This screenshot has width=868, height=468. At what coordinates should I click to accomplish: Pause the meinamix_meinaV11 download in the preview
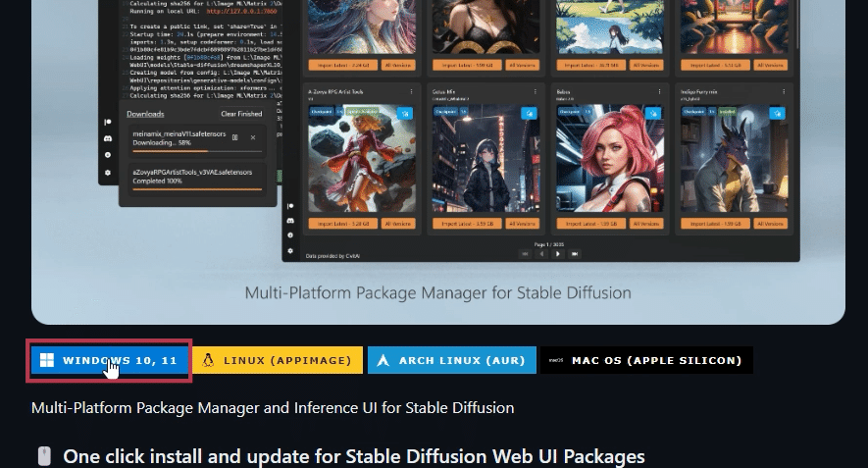(x=235, y=137)
